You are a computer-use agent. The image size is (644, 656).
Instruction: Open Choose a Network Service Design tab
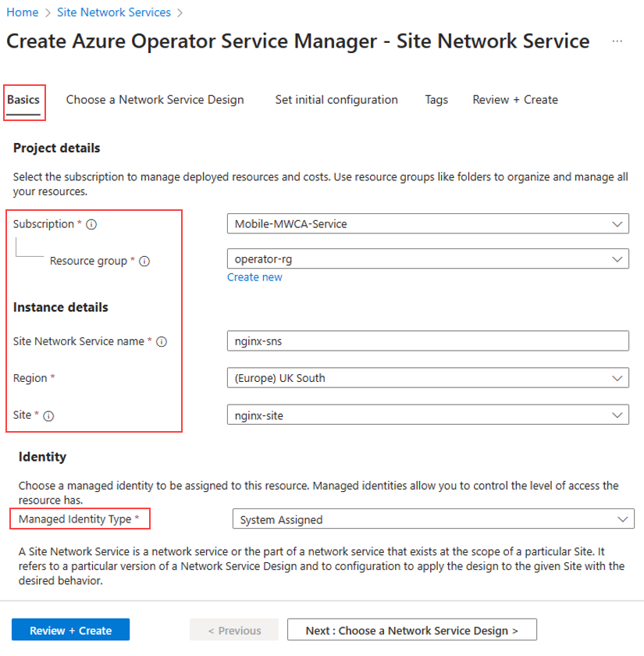tap(155, 100)
